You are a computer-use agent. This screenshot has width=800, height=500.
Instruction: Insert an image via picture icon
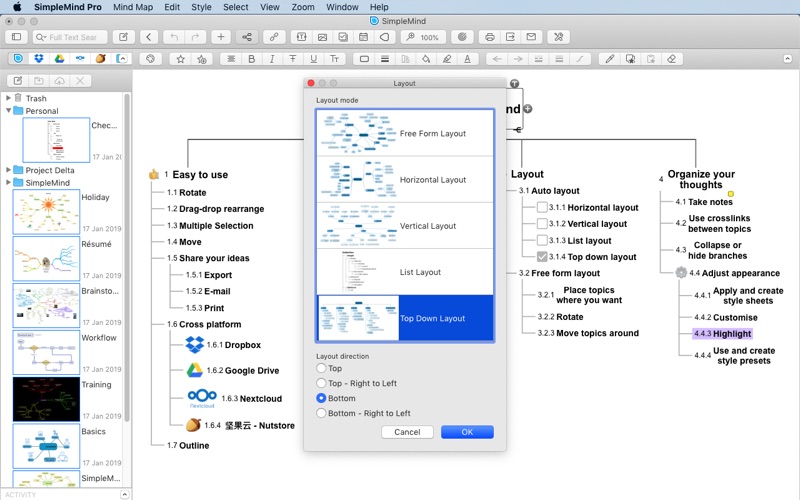[322, 37]
